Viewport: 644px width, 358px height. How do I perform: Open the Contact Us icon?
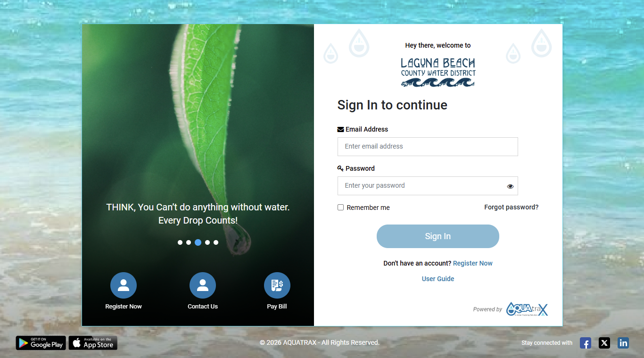(x=203, y=285)
